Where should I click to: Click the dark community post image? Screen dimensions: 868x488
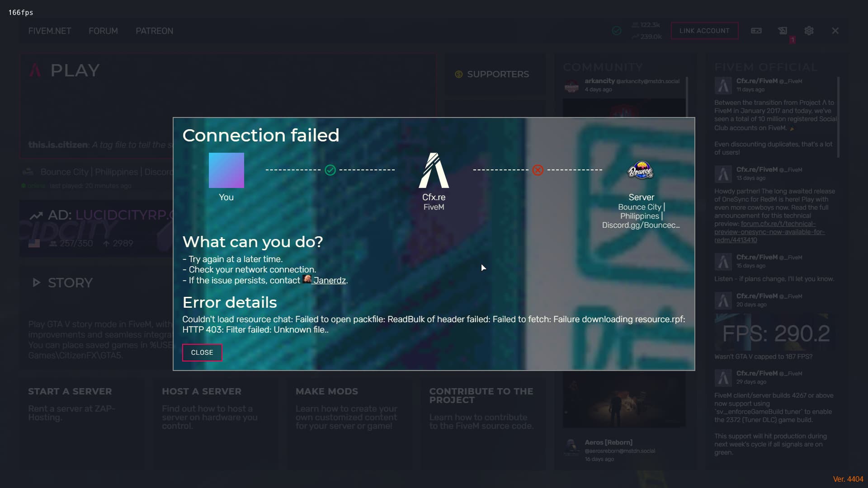tap(624, 399)
